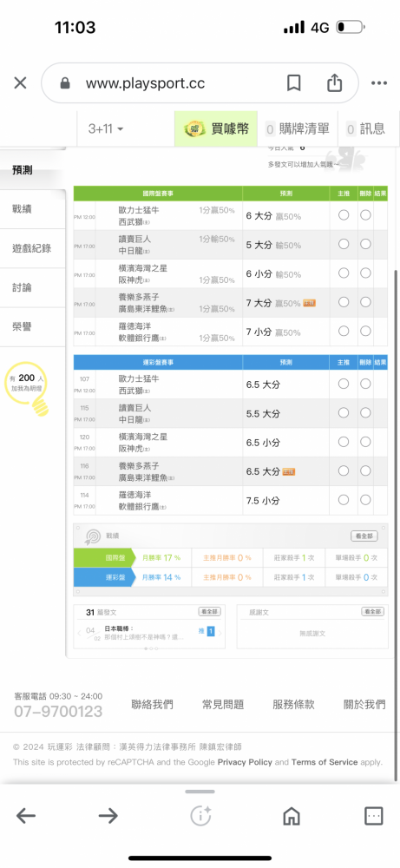Click the green 買噱幣 coin icon
This screenshot has width=400, height=868.
point(195,129)
